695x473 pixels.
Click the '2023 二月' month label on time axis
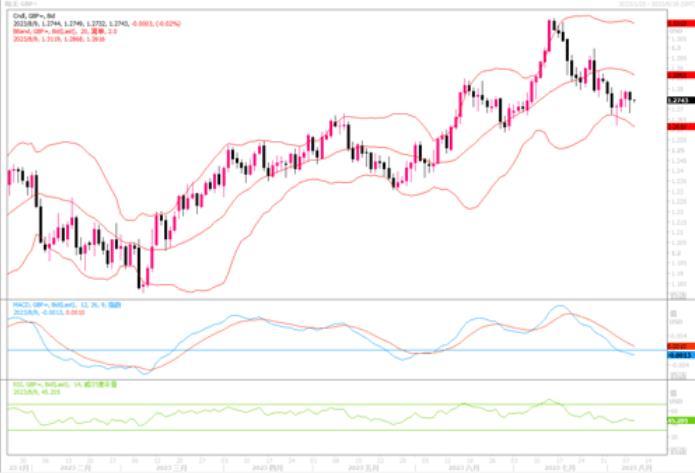click(75, 468)
